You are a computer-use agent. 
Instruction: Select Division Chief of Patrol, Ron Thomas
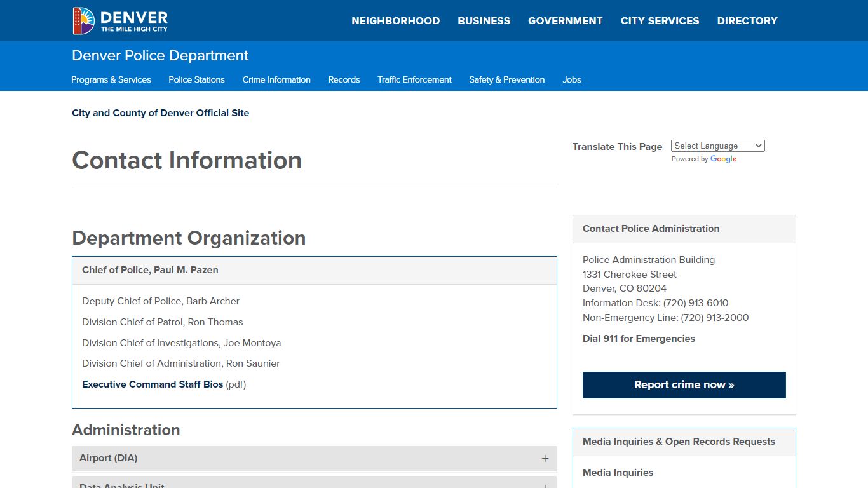point(163,322)
